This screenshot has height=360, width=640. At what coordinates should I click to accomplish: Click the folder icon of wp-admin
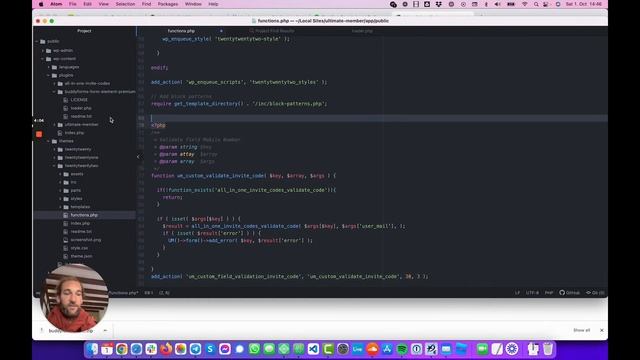point(49,51)
